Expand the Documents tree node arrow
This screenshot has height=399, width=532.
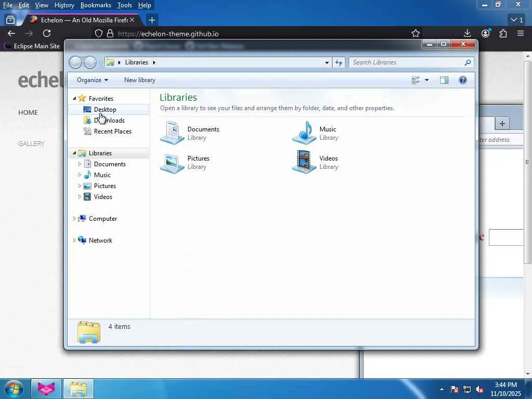coord(79,164)
